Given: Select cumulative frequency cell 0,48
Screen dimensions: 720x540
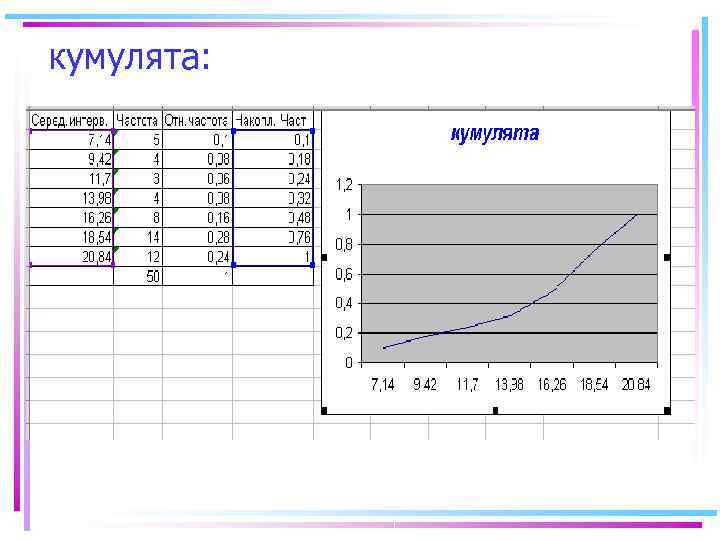Looking at the screenshot, I should (x=273, y=217).
